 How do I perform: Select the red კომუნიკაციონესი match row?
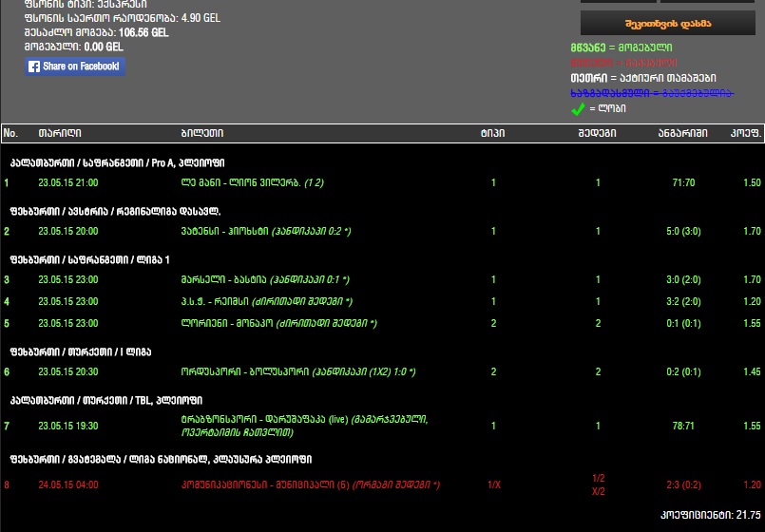point(277,484)
